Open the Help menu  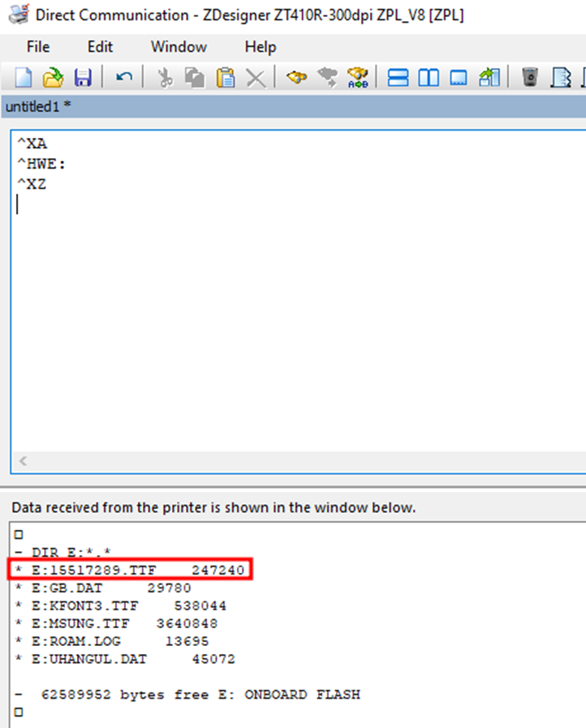(260, 46)
